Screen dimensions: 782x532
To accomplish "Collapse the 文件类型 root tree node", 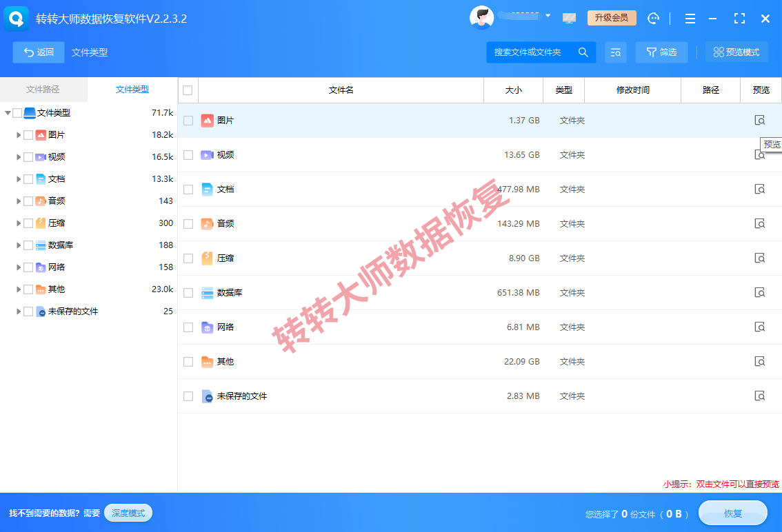I will coord(8,113).
